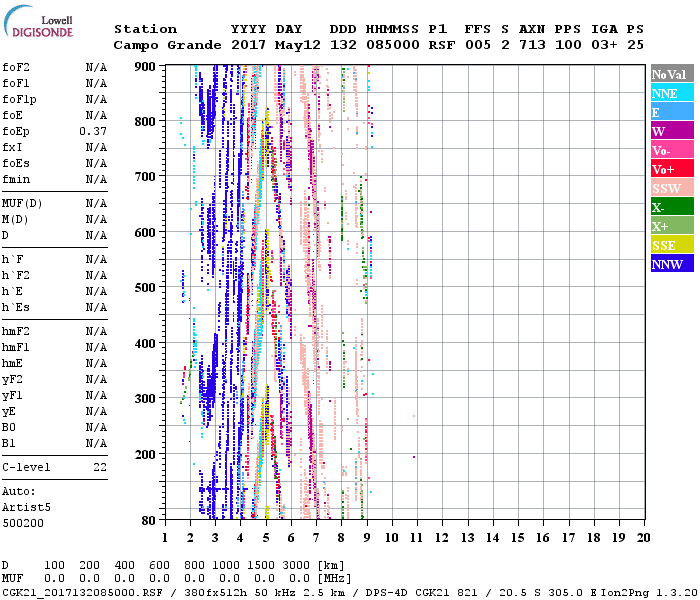
Task: Click the foF1 parameter label
Action: tap(16, 83)
